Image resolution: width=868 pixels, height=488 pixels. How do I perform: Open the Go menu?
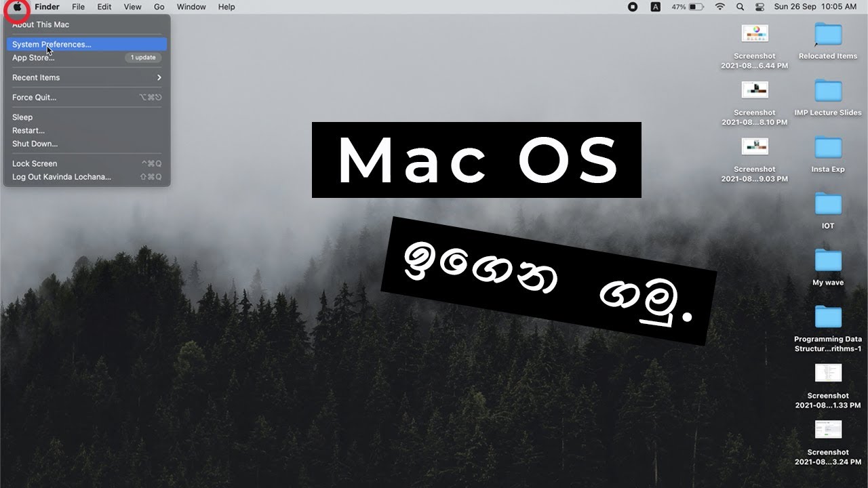click(159, 7)
